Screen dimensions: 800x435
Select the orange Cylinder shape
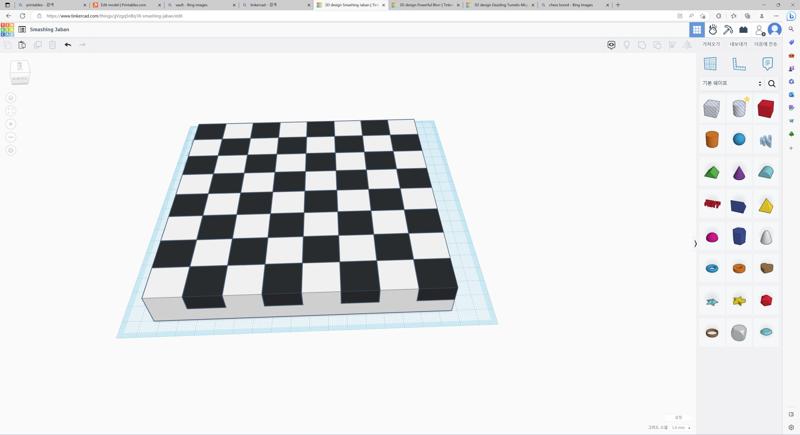click(x=712, y=139)
